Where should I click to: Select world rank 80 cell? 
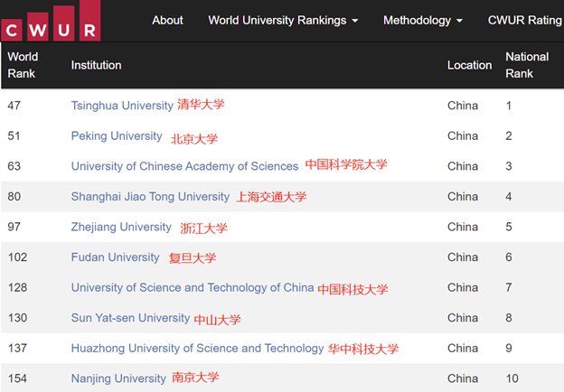pyautogui.click(x=14, y=197)
